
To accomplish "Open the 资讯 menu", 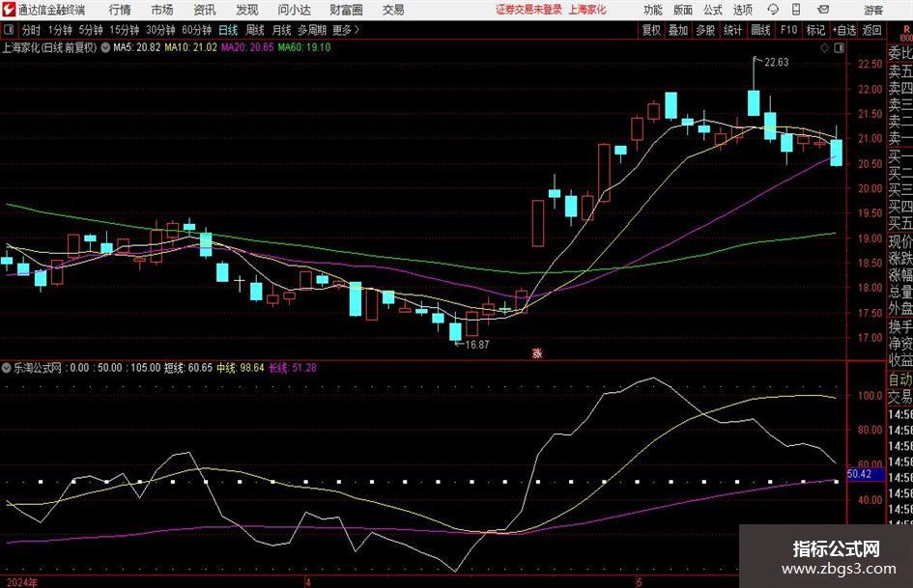I will (205, 10).
